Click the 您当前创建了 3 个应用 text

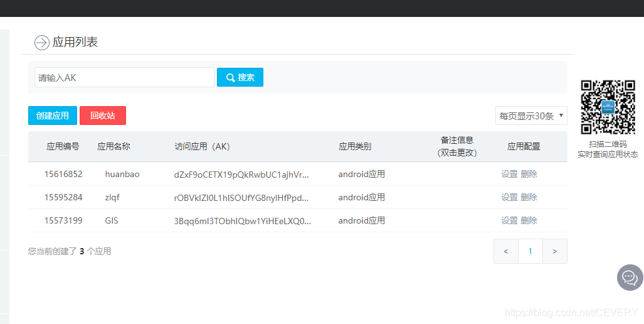coord(70,251)
